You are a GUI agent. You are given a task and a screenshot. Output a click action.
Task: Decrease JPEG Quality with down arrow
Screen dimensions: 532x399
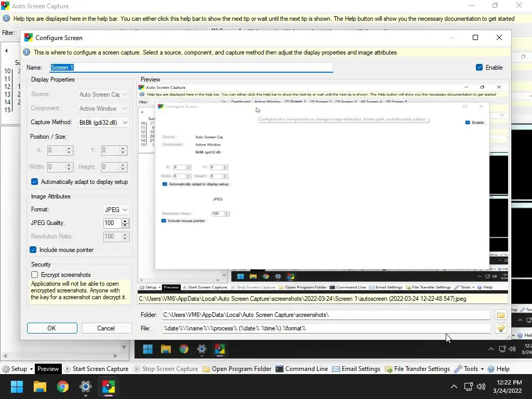click(125, 225)
